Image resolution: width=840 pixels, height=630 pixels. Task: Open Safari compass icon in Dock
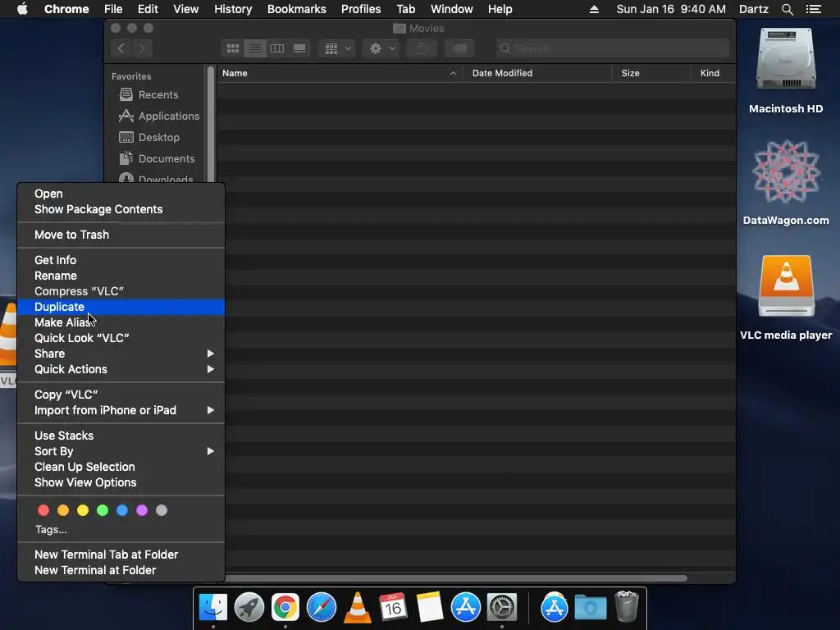(x=322, y=607)
